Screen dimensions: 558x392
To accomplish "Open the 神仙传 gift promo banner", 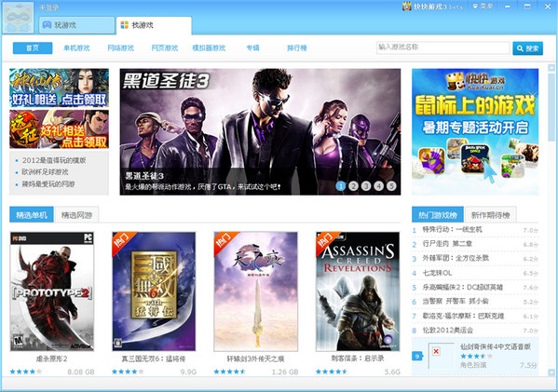I will click(x=59, y=88).
